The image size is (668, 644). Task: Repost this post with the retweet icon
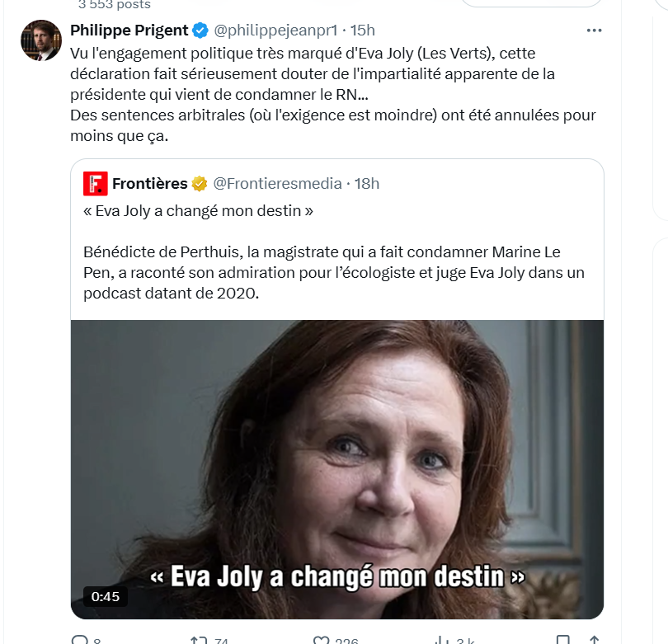[x=199, y=641]
